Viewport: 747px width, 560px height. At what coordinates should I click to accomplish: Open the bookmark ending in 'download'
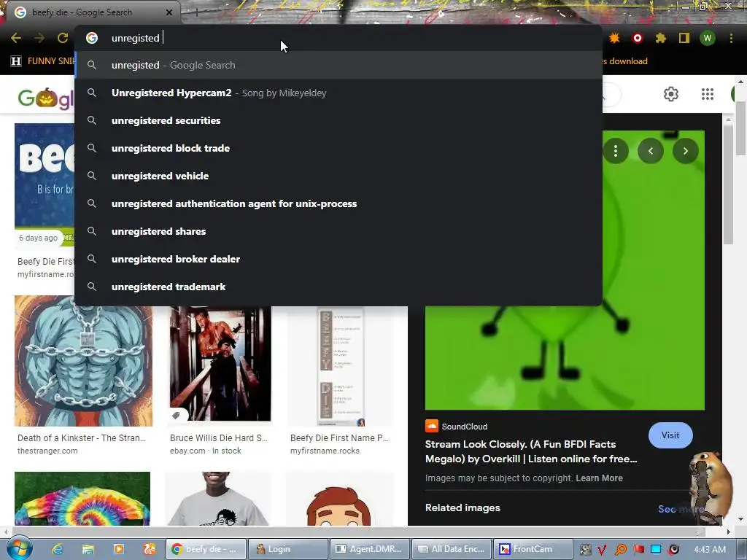(625, 61)
